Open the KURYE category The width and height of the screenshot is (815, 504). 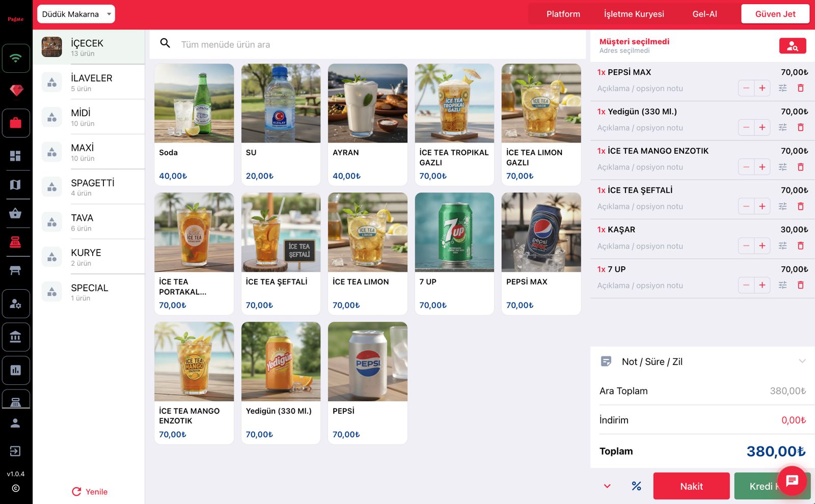tap(89, 257)
